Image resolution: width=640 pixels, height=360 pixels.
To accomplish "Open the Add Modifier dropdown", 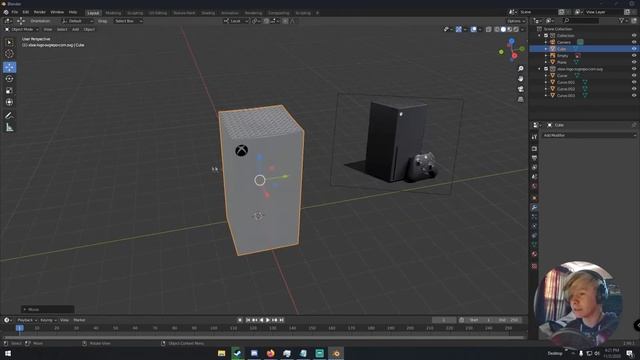I will [x=589, y=135].
